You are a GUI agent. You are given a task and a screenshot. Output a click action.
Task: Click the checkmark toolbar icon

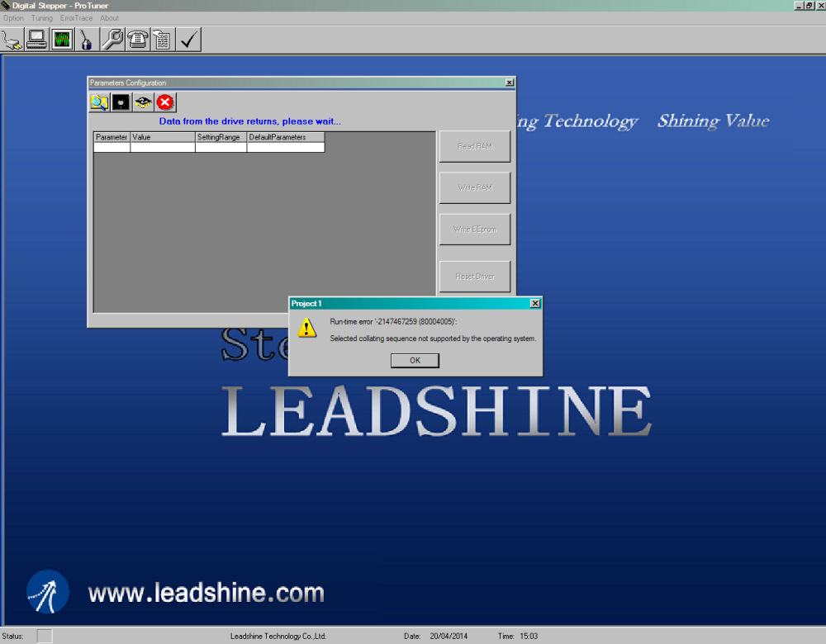pyautogui.click(x=189, y=39)
